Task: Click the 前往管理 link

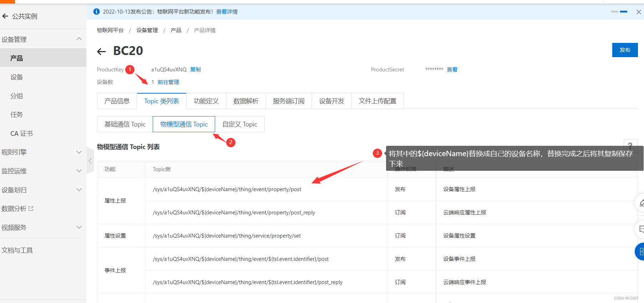Action: point(168,82)
